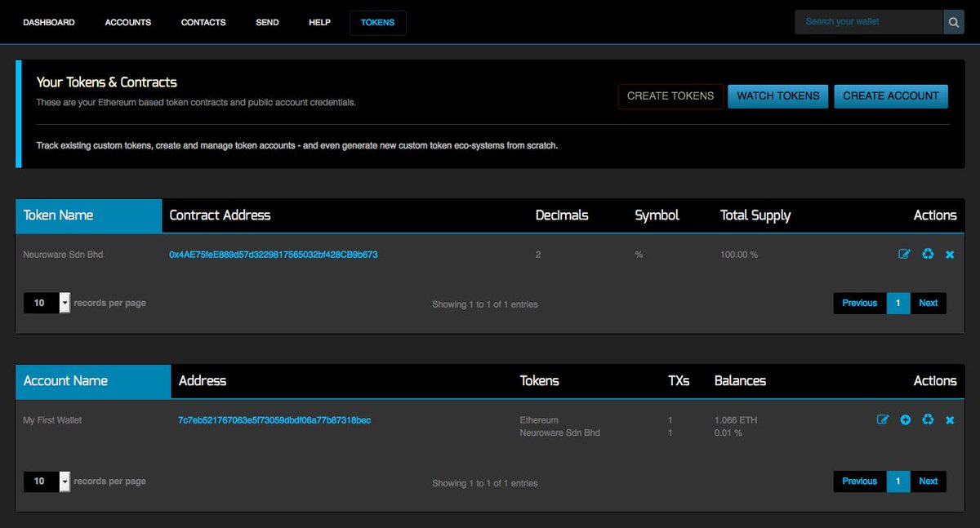Go to Previous page in tokens table

[x=860, y=303]
